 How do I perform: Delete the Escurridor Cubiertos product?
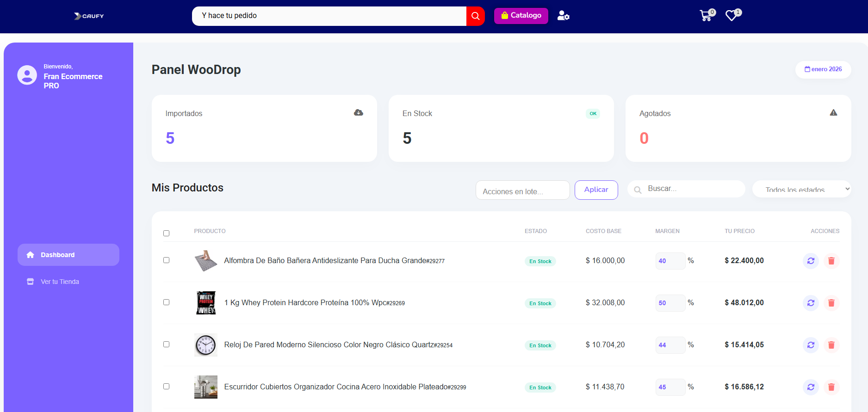tap(831, 387)
